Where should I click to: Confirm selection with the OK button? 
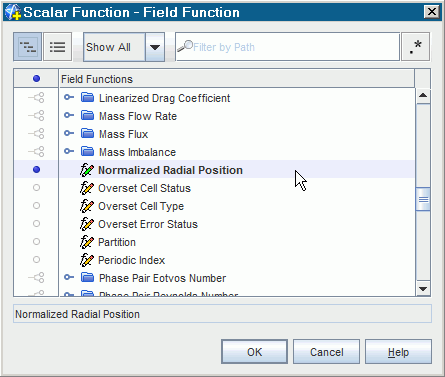(254, 352)
